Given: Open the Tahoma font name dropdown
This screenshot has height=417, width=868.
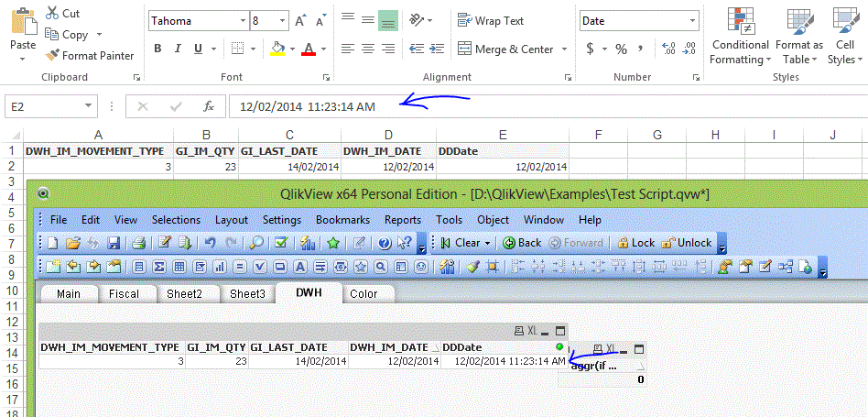Looking at the screenshot, I should tap(243, 21).
